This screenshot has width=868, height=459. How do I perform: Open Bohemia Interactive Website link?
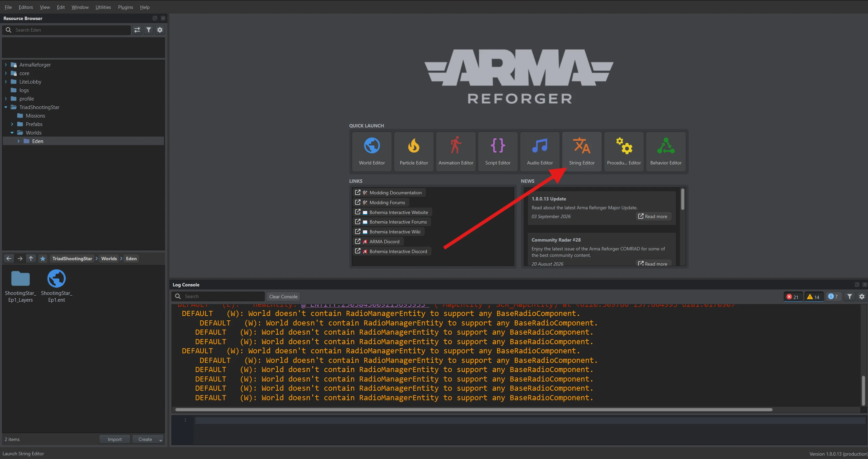(x=392, y=212)
